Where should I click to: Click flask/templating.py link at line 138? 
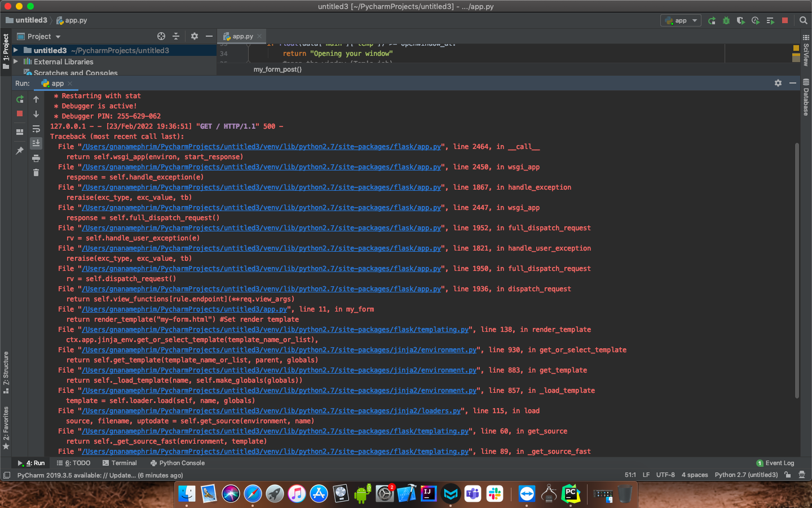point(276,330)
